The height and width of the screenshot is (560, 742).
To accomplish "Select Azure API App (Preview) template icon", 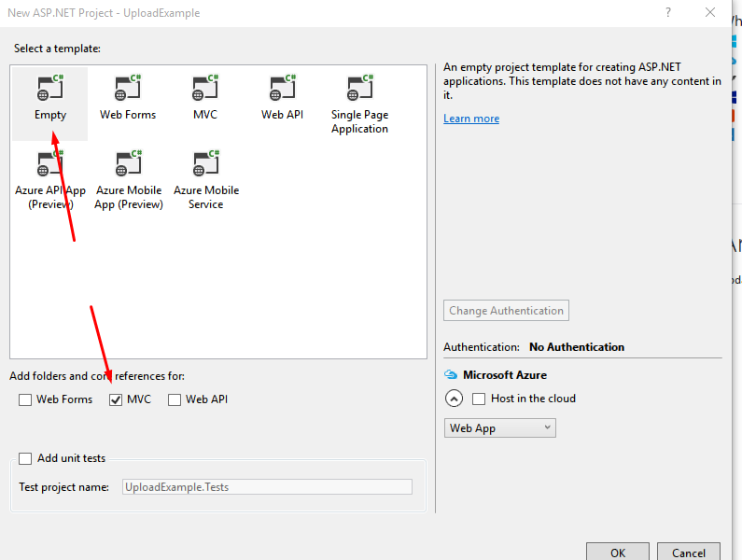I will (x=50, y=163).
